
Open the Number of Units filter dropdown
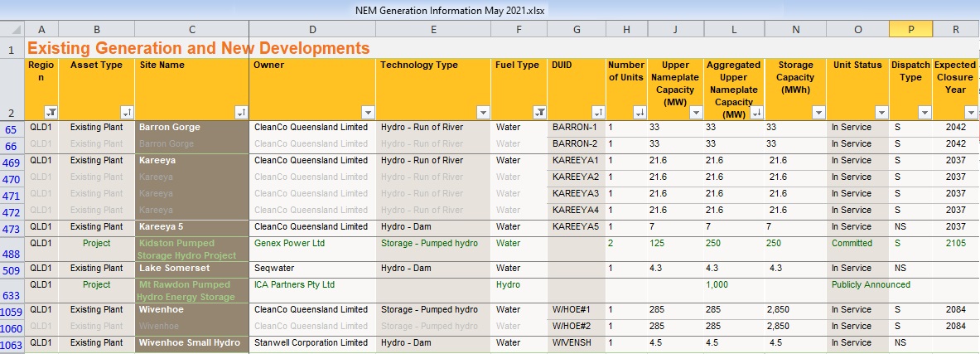click(640, 113)
